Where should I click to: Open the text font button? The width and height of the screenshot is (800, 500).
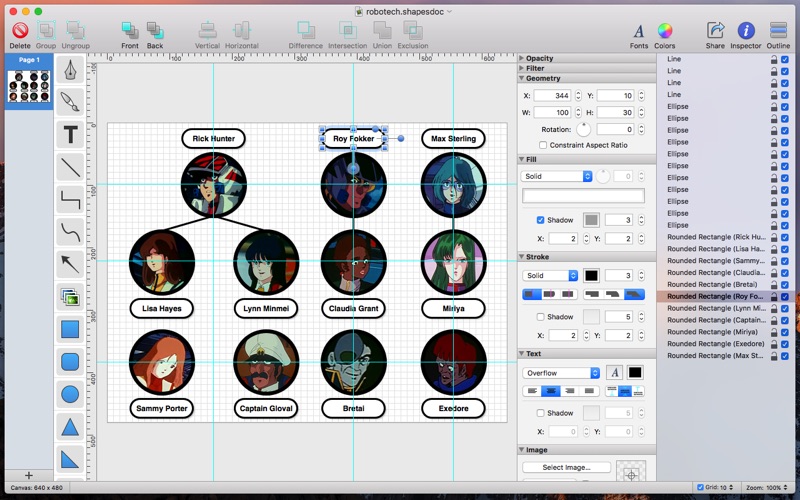[614, 373]
